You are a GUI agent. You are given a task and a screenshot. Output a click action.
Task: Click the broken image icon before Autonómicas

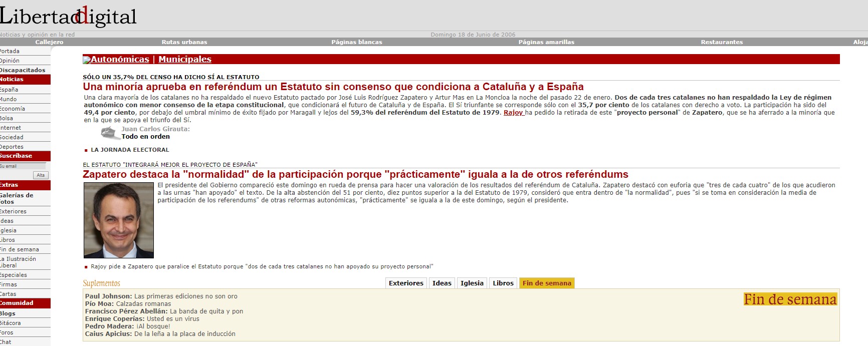87,60
